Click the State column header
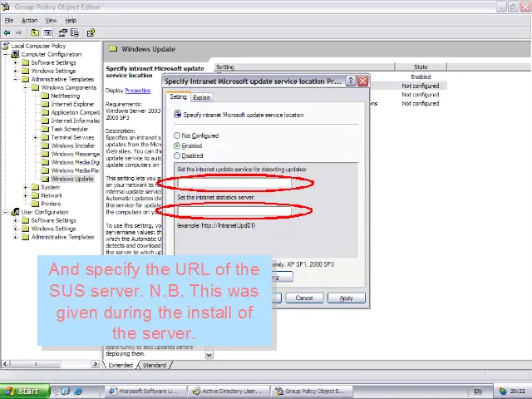This screenshot has height=399, width=532. (x=421, y=66)
